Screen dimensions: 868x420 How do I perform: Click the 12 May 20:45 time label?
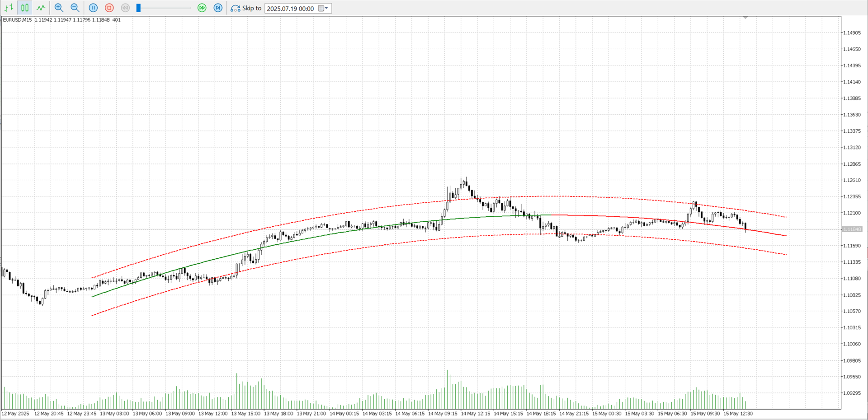(49, 414)
